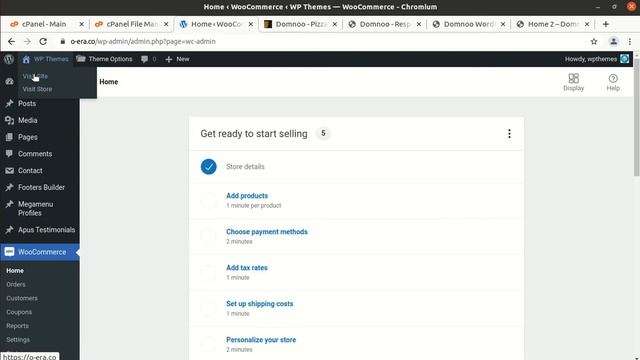The height and width of the screenshot is (360, 640).
Task: Switch to the cPanel - Main tab
Action: [45, 24]
